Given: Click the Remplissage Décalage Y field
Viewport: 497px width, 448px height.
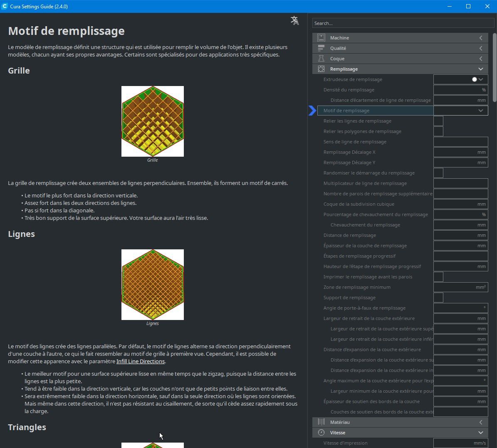Looking at the screenshot, I should click(x=460, y=162).
